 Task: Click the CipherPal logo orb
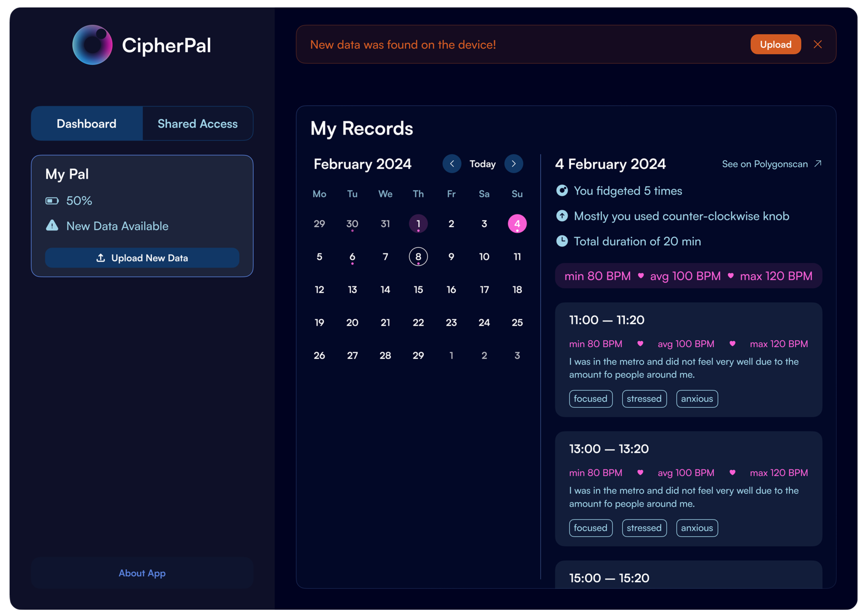(x=92, y=45)
